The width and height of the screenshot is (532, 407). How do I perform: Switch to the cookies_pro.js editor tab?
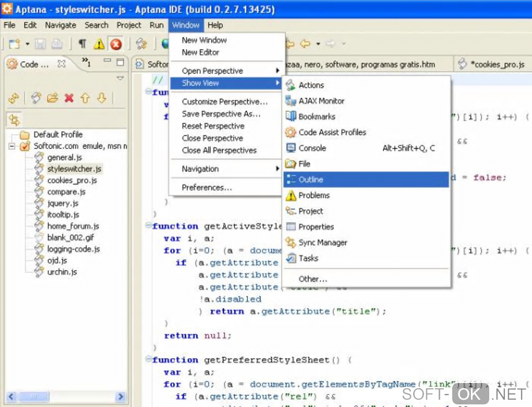coord(493,64)
